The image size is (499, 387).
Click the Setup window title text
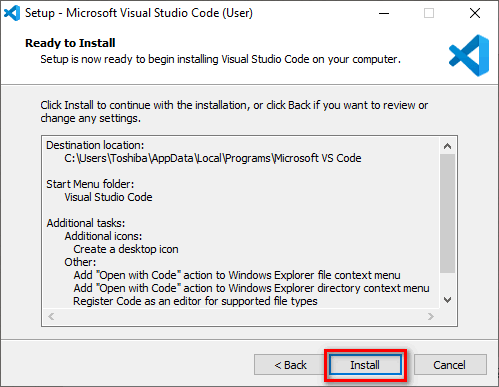pos(139,13)
